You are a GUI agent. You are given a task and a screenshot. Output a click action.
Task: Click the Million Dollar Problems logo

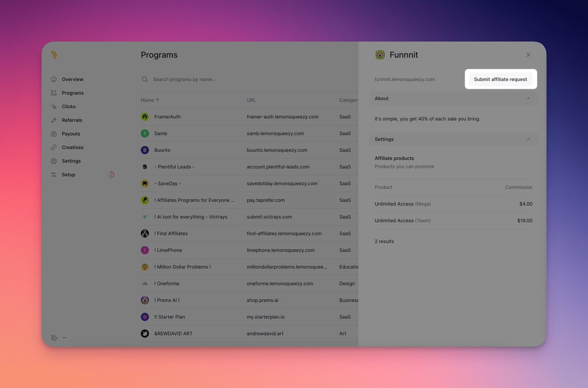point(145,267)
